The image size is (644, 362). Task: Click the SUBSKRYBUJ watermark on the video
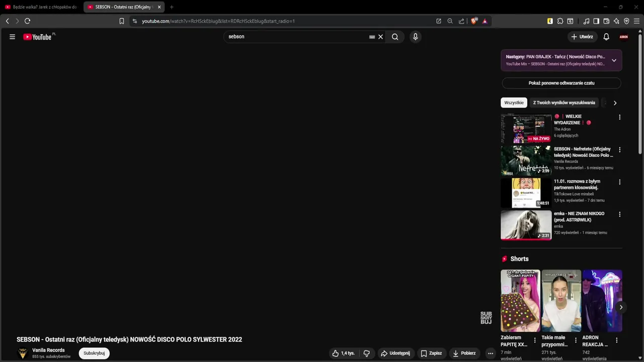486,318
